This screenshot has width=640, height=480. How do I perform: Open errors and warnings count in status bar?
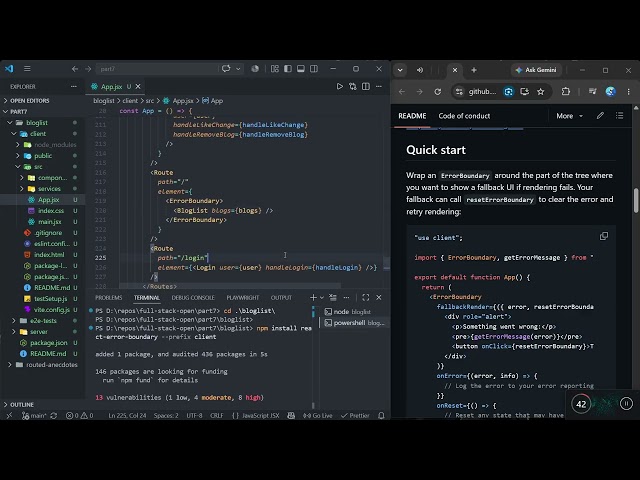point(80,416)
